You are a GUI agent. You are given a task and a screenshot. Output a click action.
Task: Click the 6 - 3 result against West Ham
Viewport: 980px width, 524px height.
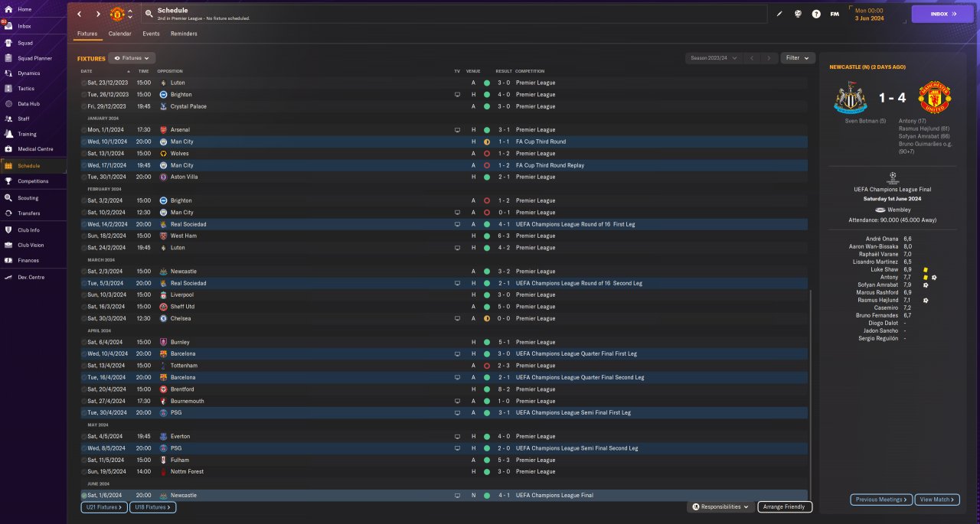tap(503, 236)
